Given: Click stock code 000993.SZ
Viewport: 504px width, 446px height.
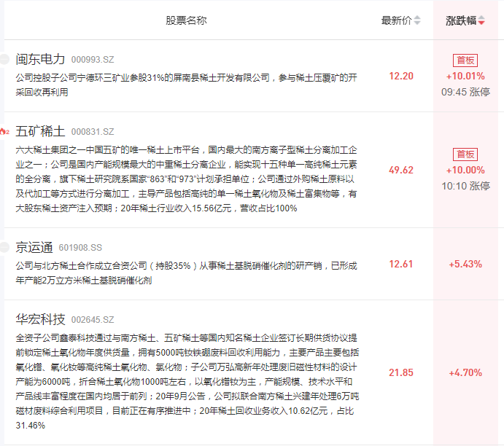Looking at the screenshot, I should click(x=93, y=60).
